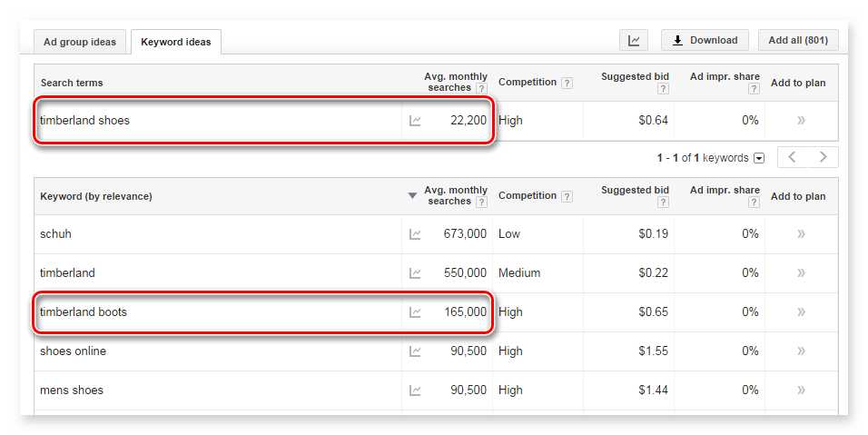
Task: Add the timberland keyword to plan
Action: (801, 273)
